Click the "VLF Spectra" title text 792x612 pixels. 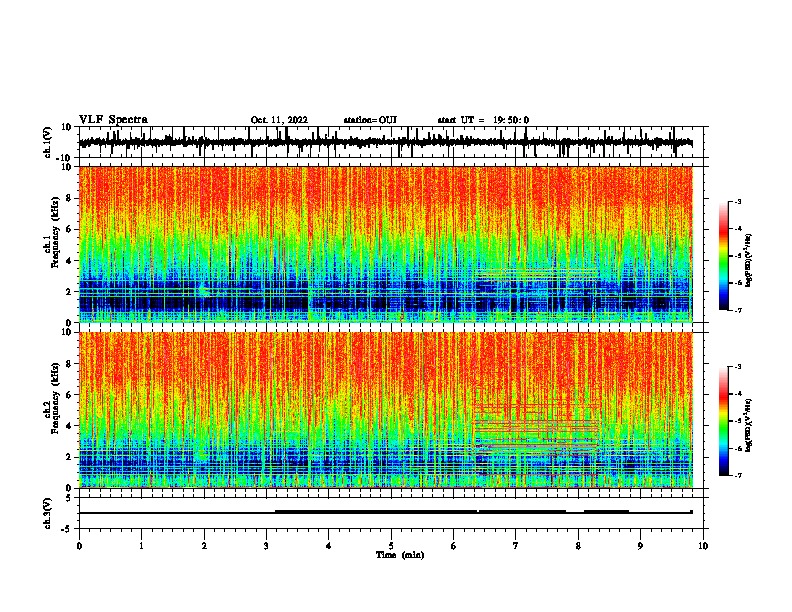(113, 120)
